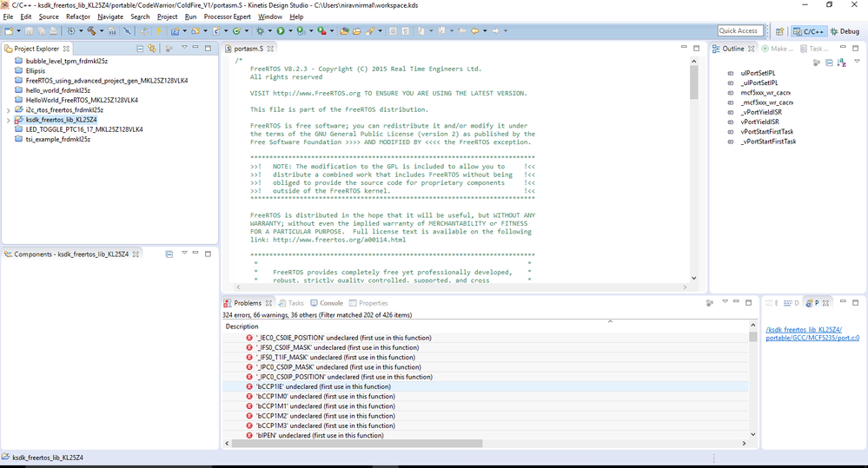Open Components view menu triangle
This screenshot has width=868, height=468.
[184, 254]
